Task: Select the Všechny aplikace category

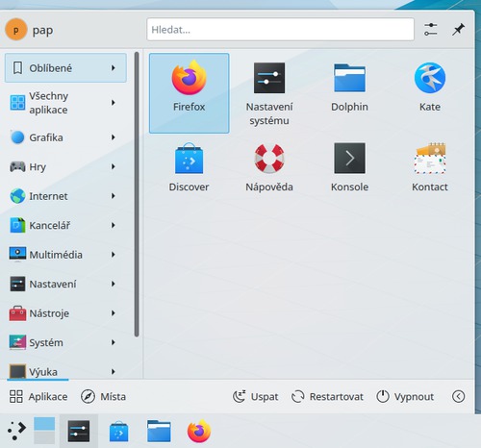Action: tap(65, 103)
